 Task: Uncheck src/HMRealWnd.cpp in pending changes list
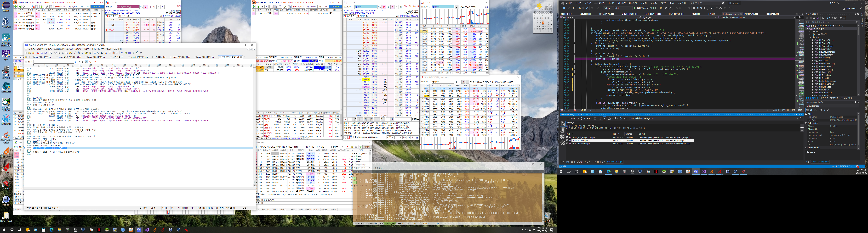pyautogui.click(x=567, y=143)
